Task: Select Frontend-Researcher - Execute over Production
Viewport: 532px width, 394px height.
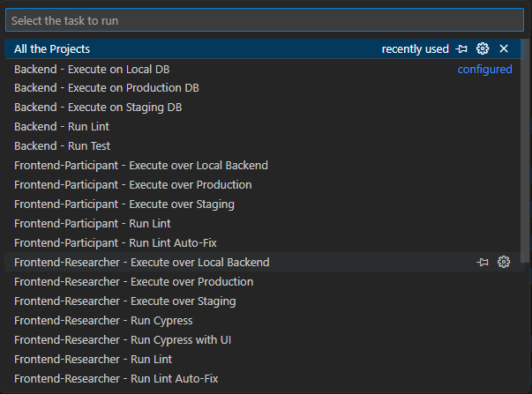Action: coord(262,281)
